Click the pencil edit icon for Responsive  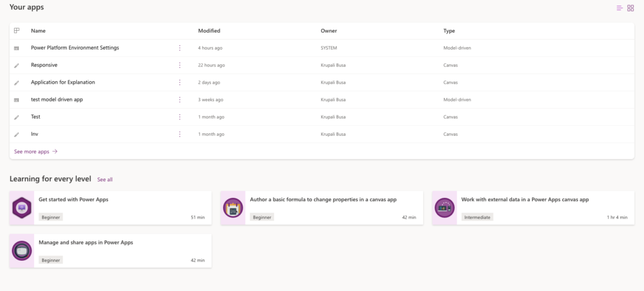(16, 65)
